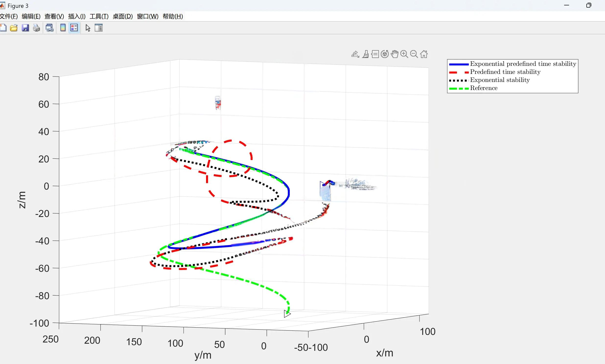Click the Zoom In magnifier
This screenshot has width=605, height=364.
pos(404,54)
